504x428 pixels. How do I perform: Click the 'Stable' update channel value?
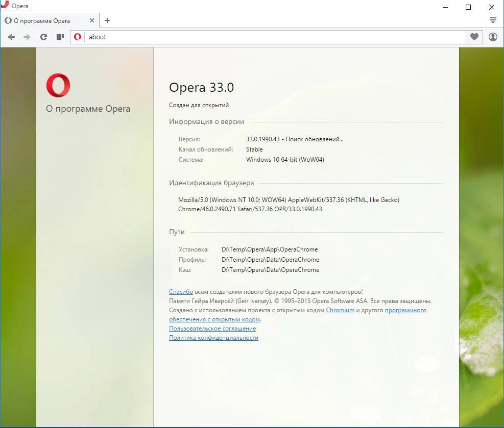coord(255,149)
